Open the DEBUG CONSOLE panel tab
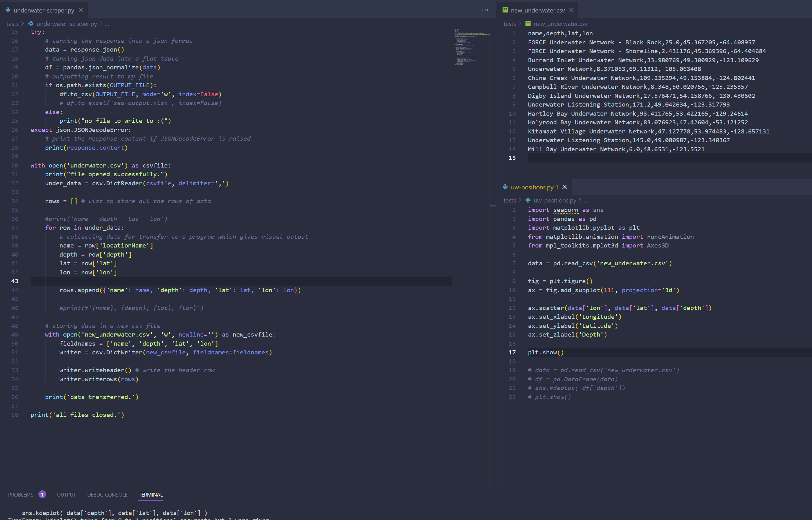 coord(107,494)
